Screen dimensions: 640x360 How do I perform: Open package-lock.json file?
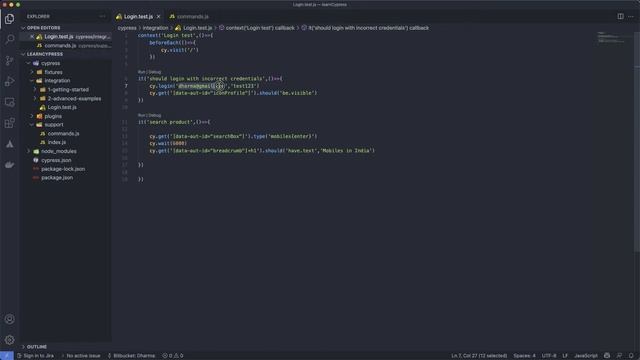(63, 169)
